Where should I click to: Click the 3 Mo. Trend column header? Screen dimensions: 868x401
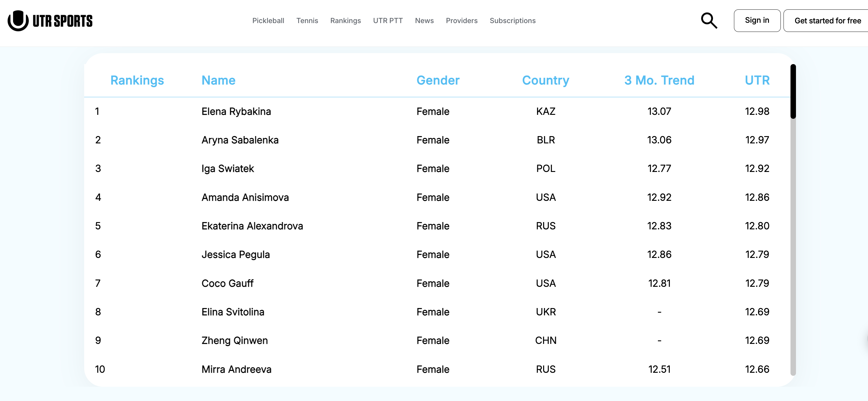pyautogui.click(x=659, y=80)
